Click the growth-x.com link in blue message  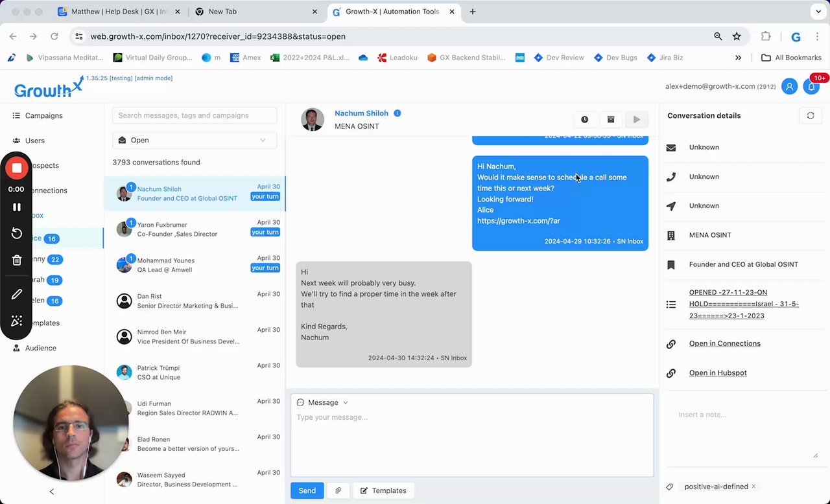[519, 221]
